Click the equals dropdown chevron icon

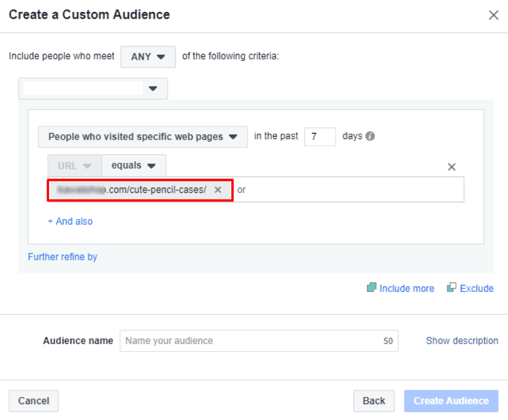(x=153, y=166)
